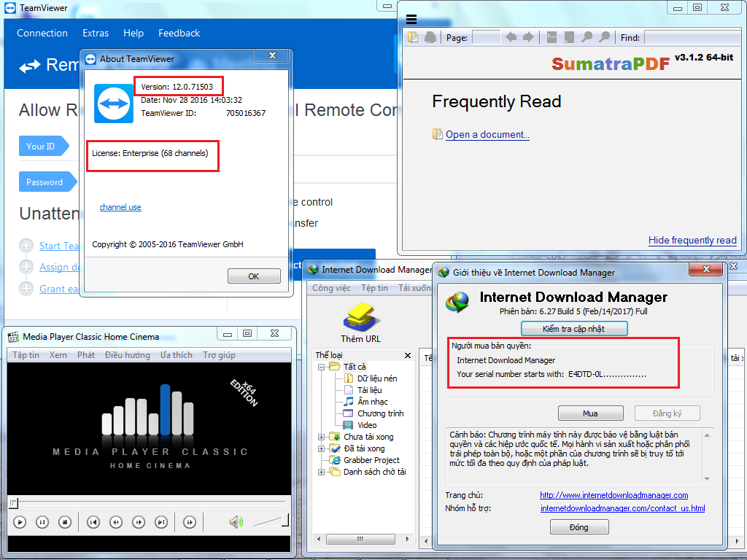Screen dimensions: 747x560
Task: Open Công việc menu in IDM
Action: 332,288
